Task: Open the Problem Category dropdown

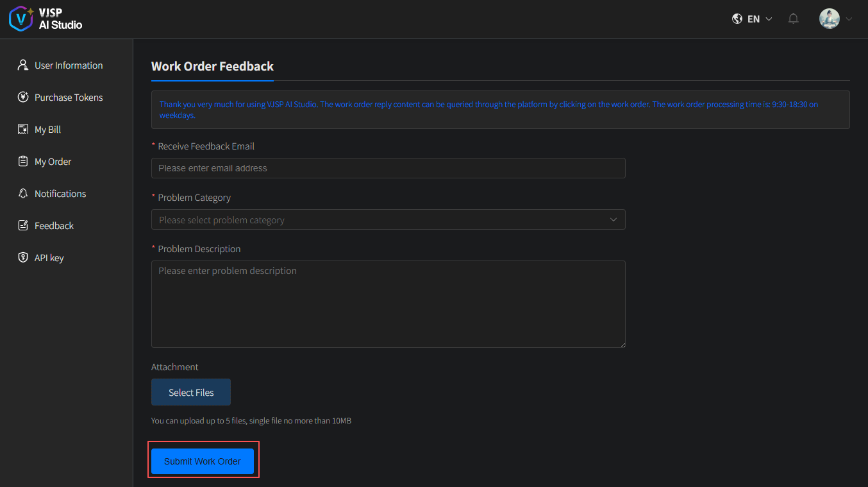Action: pyautogui.click(x=388, y=219)
